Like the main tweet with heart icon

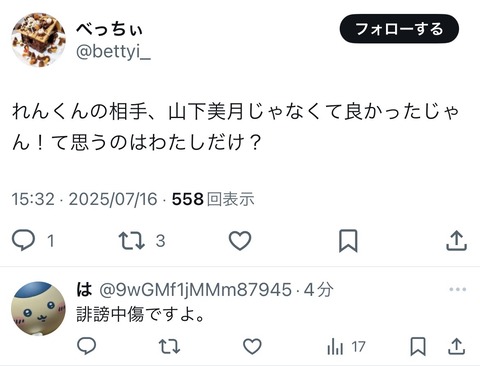click(240, 240)
